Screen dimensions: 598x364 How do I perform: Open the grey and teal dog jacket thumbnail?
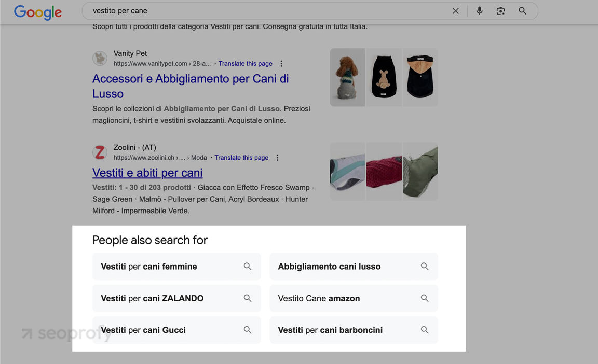347,171
